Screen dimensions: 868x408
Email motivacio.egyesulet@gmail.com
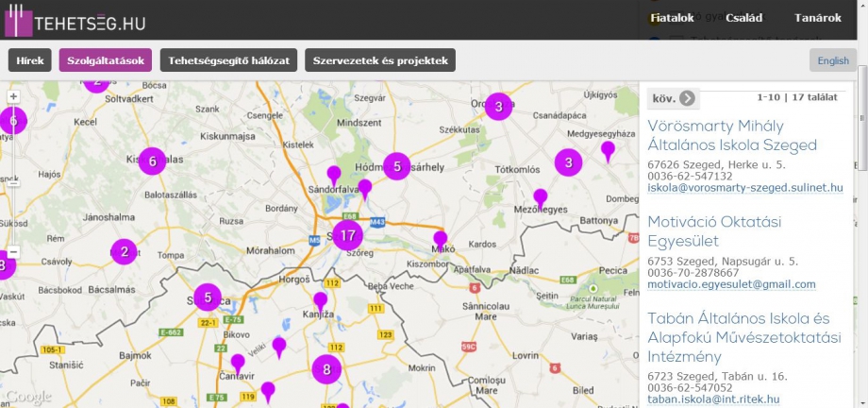click(x=731, y=284)
